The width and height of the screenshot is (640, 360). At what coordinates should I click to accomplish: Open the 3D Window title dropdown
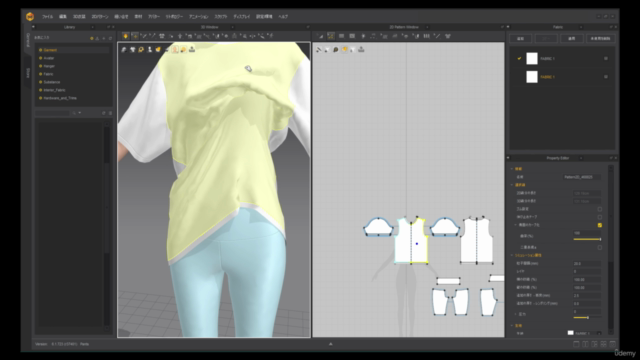tap(232, 27)
